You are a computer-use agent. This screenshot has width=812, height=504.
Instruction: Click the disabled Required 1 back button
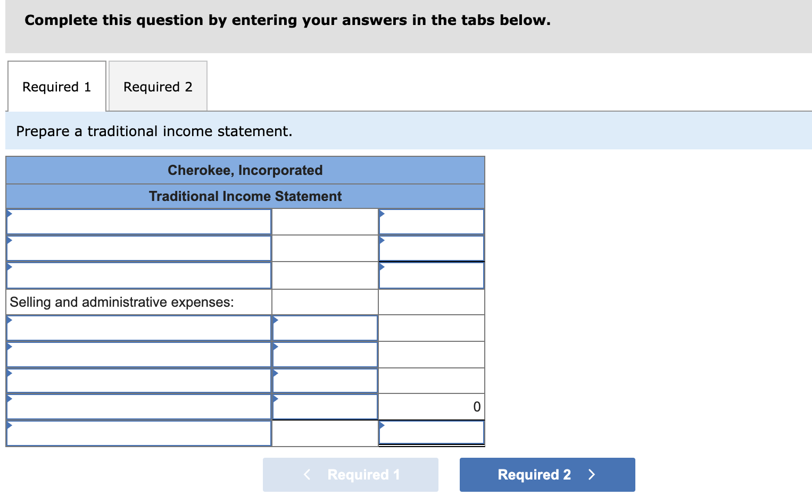coord(350,474)
